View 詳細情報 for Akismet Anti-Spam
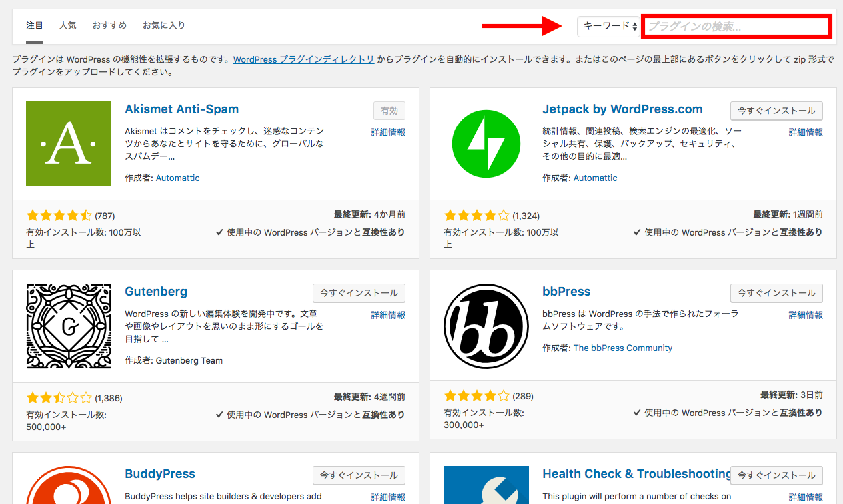 click(388, 132)
